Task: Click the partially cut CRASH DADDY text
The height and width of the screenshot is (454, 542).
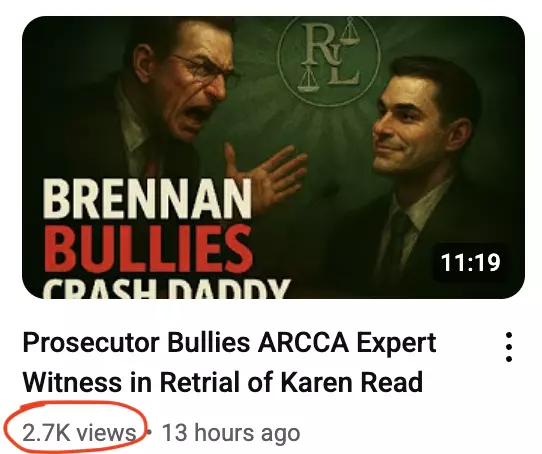Action: pos(167,288)
